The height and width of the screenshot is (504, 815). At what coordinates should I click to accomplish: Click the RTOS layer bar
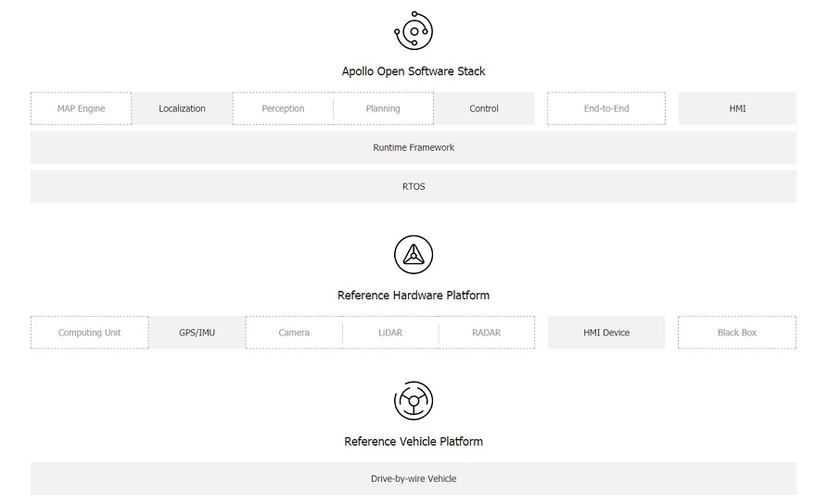[414, 186]
